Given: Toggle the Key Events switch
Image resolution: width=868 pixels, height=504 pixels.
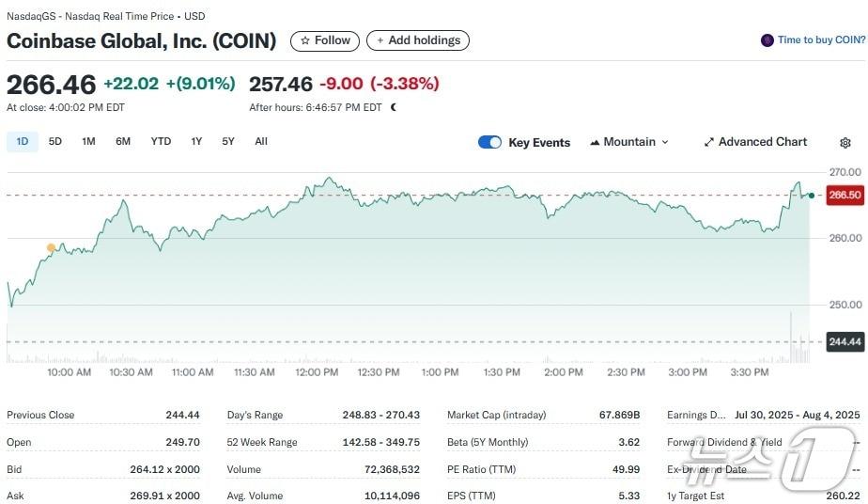Looking at the screenshot, I should point(489,142).
